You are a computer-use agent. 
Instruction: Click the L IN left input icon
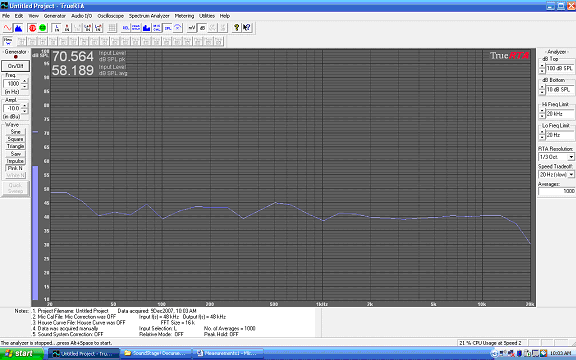pos(57,28)
